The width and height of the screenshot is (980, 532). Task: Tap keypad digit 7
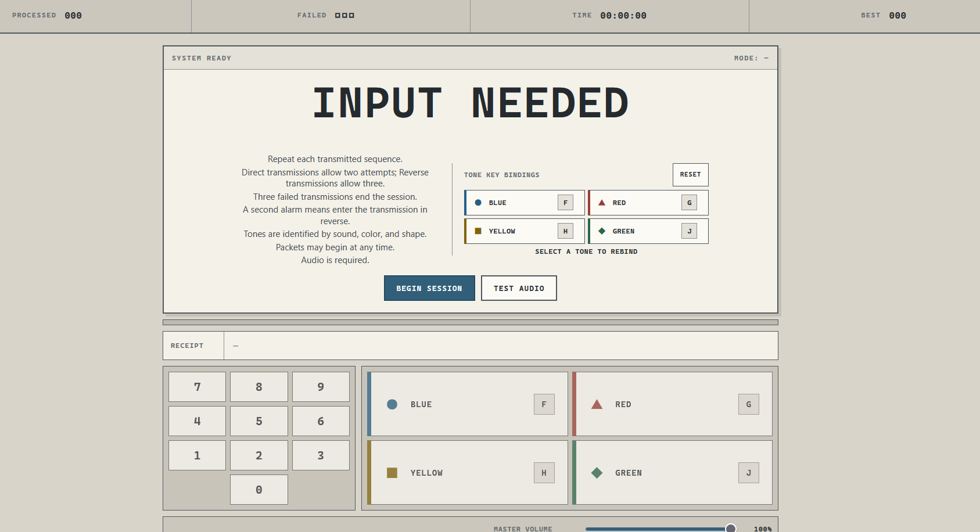tap(197, 387)
